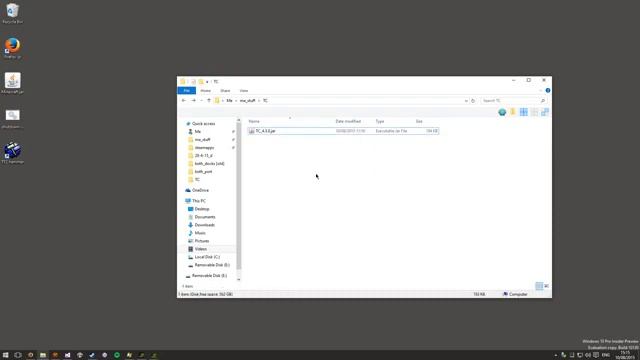The height and width of the screenshot is (360, 640).
Task: Open the volume tray icon
Action: pos(588,355)
